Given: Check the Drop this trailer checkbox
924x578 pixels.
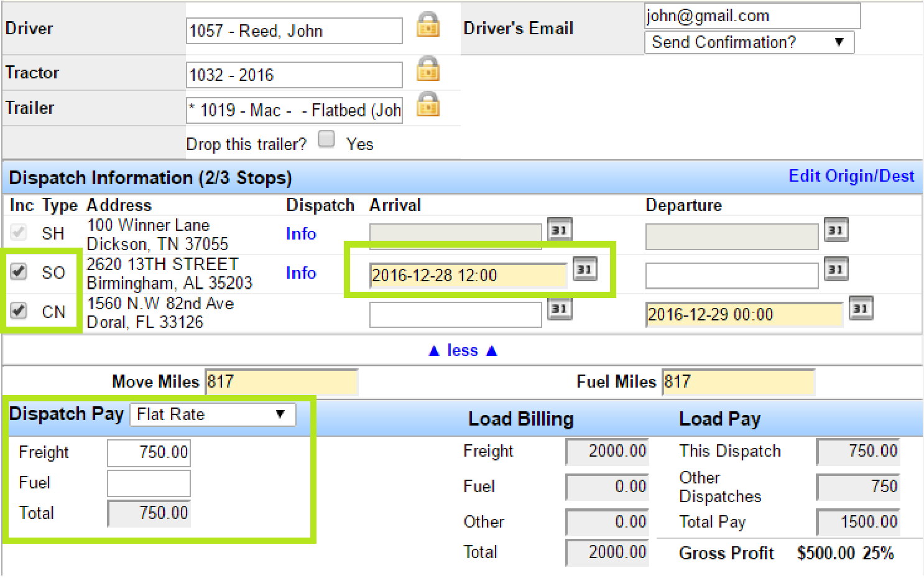Looking at the screenshot, I should [x=326, y=139].
